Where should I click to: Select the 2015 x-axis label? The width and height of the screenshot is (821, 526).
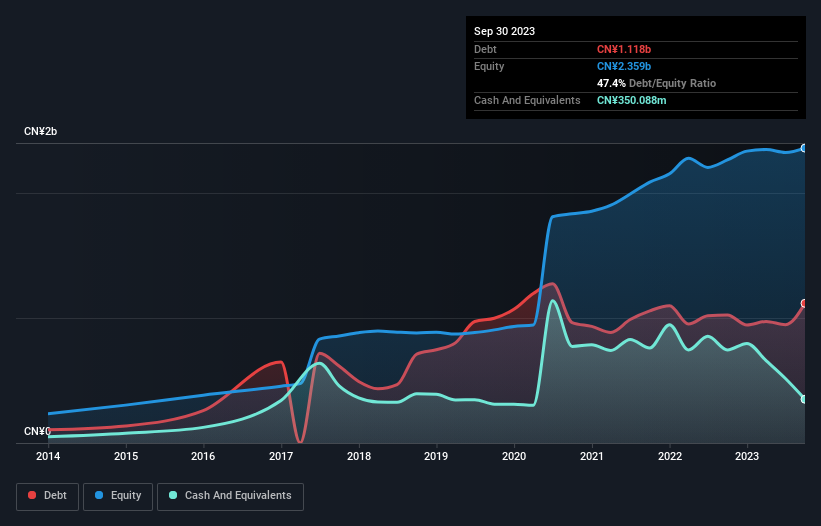126,456
